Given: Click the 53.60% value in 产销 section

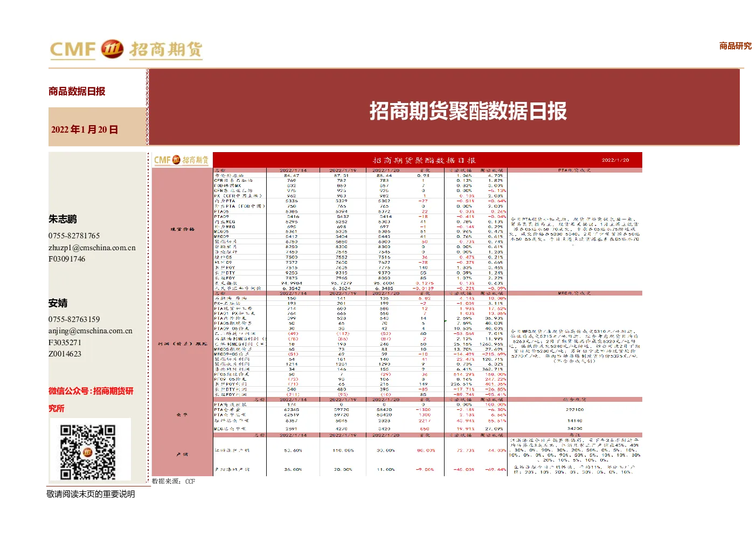Looking at the screenshot, I should tap(293, 450).
